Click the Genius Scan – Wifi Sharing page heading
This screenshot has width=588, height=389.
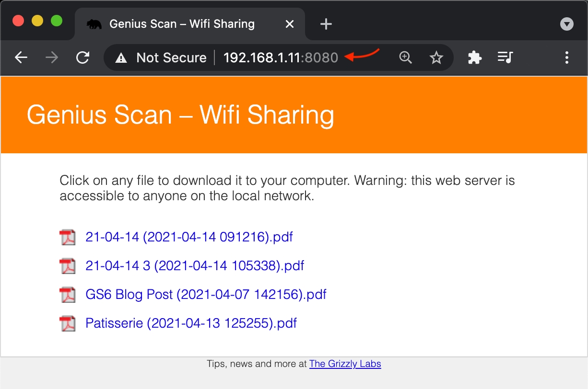click(x=180, y=115)
